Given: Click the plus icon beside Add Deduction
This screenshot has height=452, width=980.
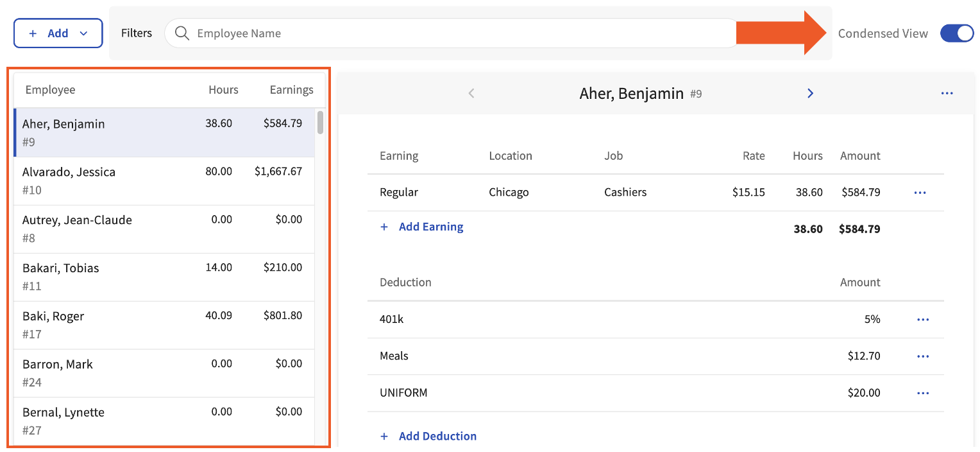Looking at the screenshot, I should [x=384, y=436].
